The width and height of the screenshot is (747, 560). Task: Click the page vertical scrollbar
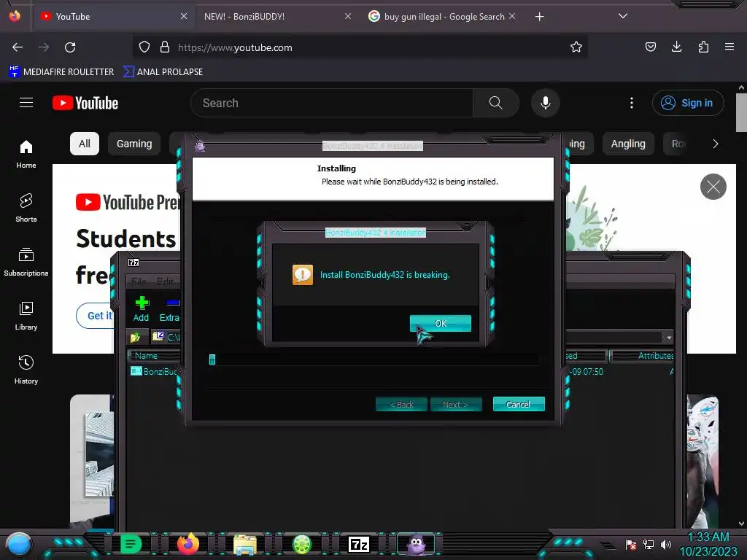click(741, 112)
